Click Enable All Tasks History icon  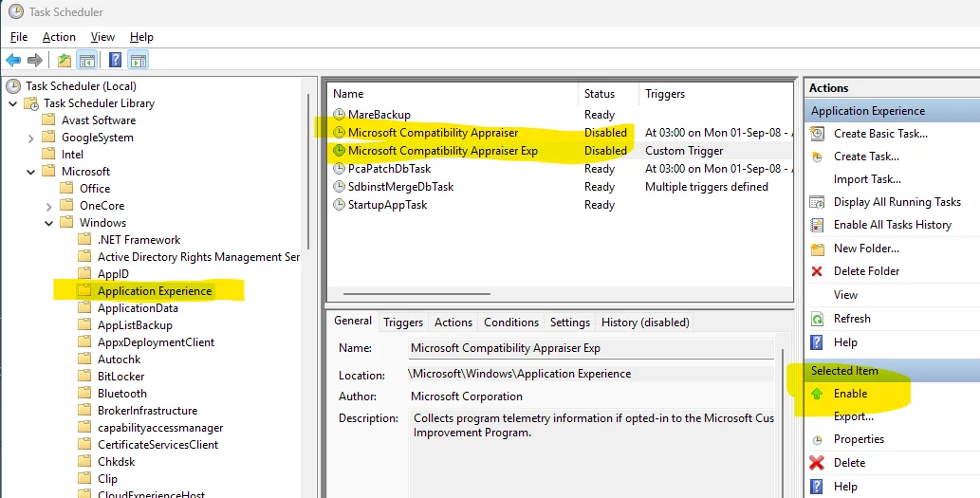817,225
